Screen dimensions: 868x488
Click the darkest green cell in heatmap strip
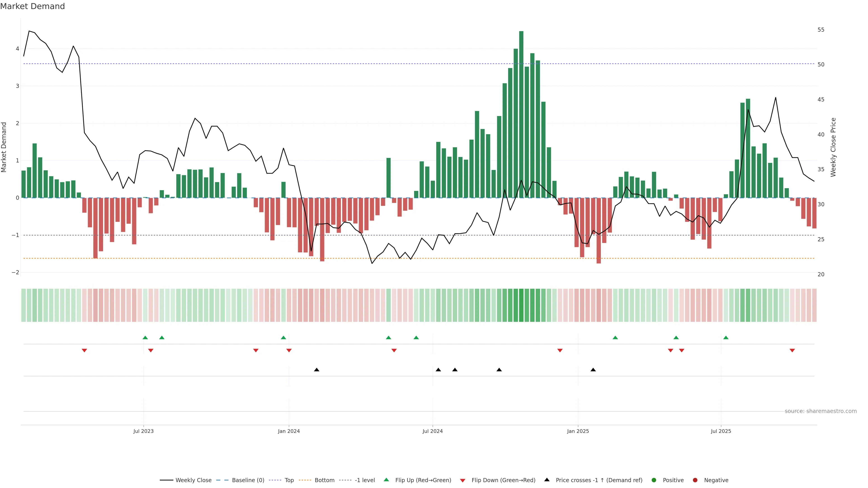coord(521,305)
